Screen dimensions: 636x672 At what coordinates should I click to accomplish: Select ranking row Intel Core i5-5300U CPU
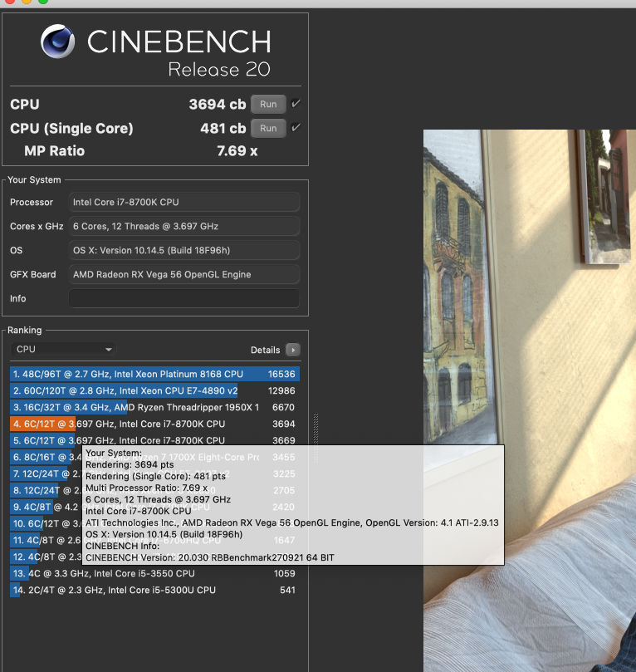pyautogui.click(x=154, y=590)
